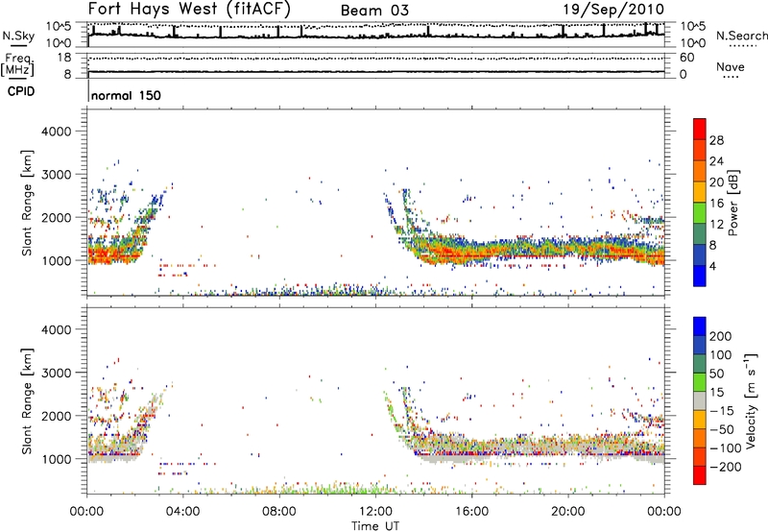Click the "08:00" time tick label

click(278, 512)
